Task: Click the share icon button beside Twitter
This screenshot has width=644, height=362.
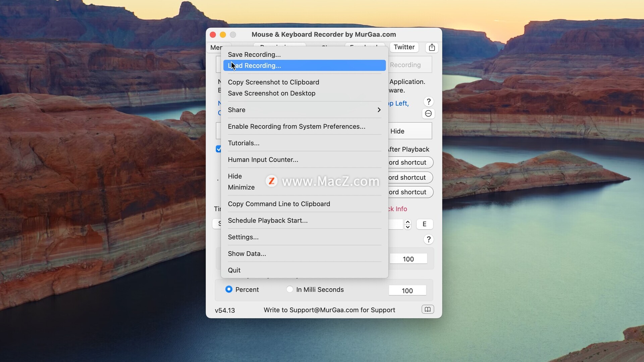Action: point(432,47)
